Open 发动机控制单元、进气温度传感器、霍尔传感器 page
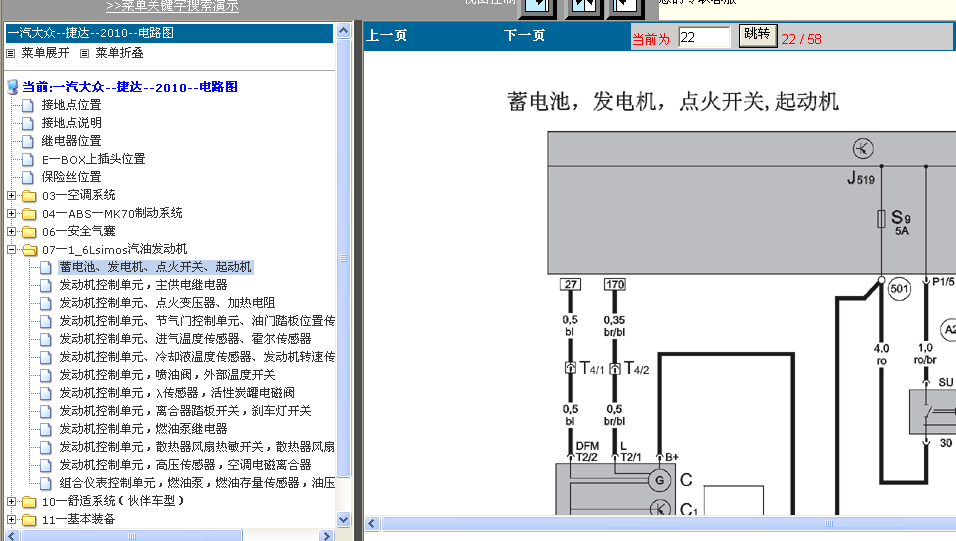956x541 pixels. (185, 339)
